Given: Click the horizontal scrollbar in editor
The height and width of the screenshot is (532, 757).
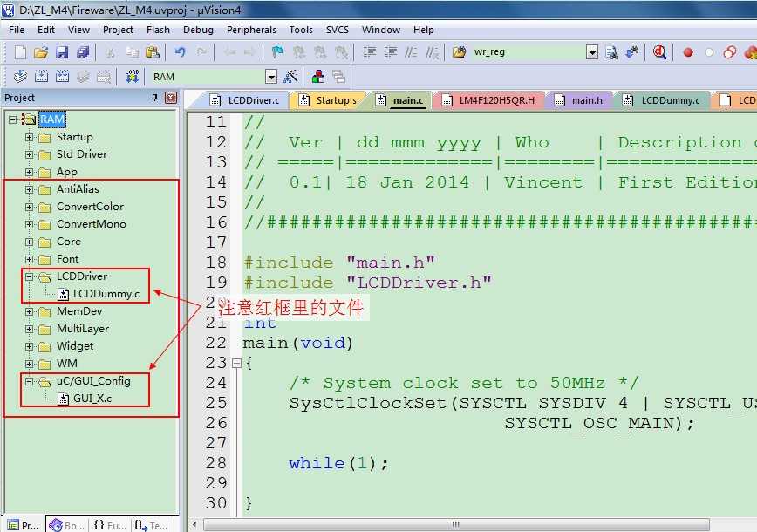Looking at the screenshot, I should coord(454,525).
